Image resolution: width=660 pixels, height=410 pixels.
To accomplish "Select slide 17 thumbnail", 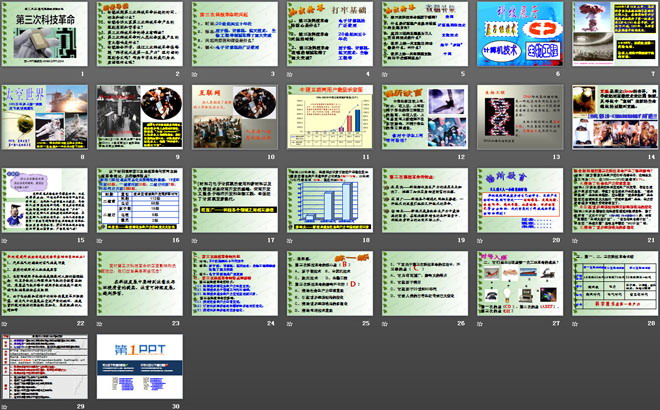I will point(235,200).
